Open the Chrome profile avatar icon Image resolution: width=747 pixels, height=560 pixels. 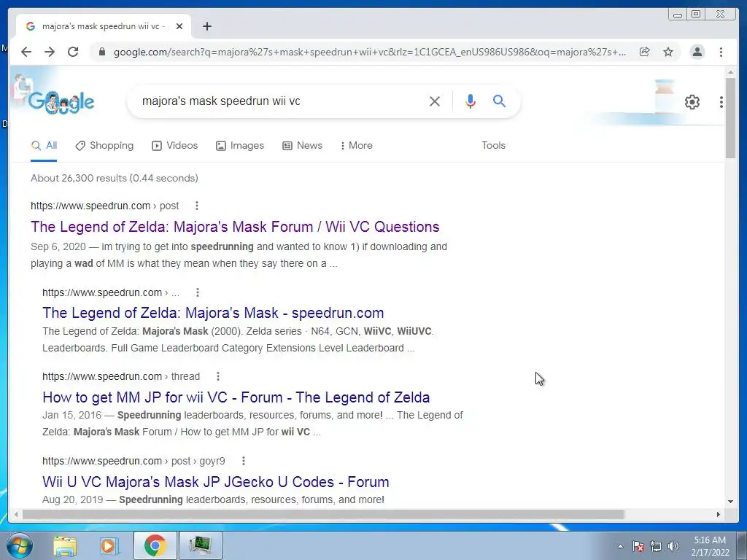tap(697, 52)
